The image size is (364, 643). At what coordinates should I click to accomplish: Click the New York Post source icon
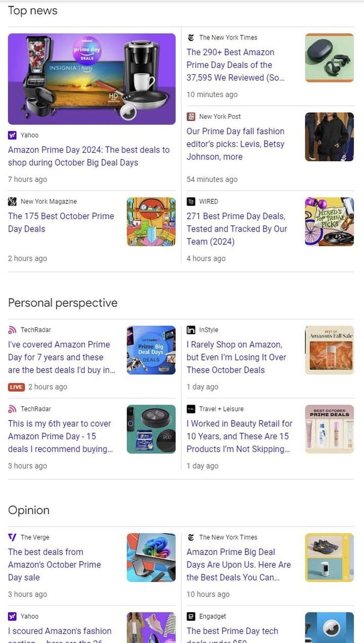[x=191, y=116]
